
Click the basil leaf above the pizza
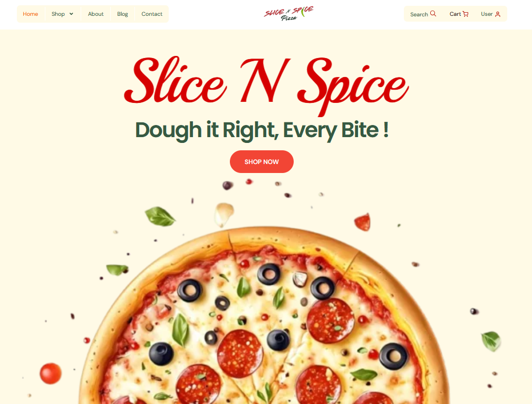click(160, 216)
